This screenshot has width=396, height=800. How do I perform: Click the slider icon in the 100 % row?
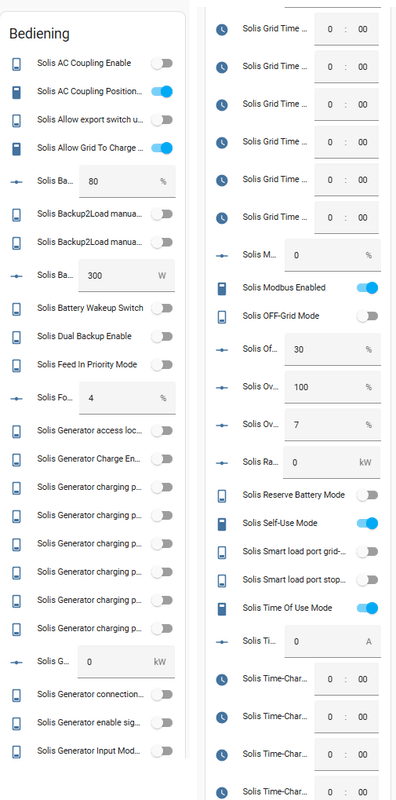[222, 388]
